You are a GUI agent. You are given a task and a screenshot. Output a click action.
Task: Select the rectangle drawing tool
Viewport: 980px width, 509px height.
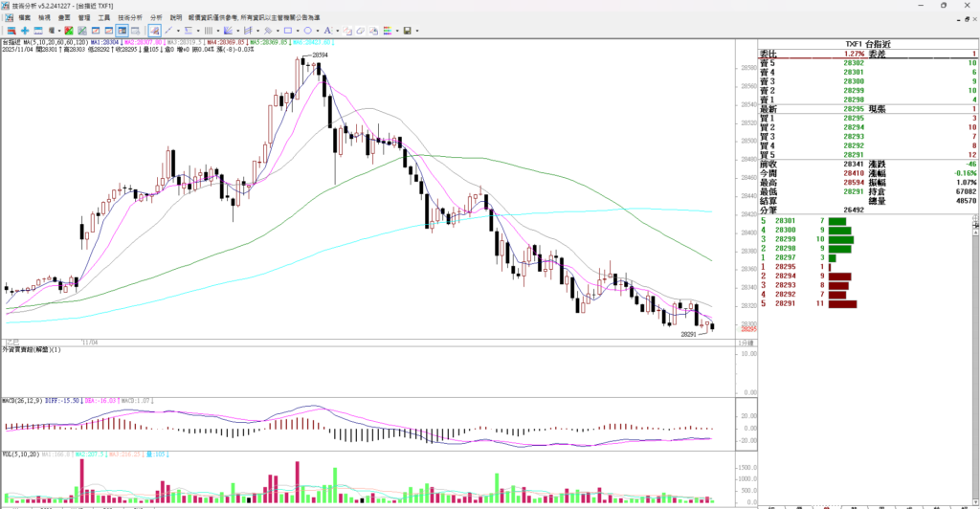coord(288,31)
